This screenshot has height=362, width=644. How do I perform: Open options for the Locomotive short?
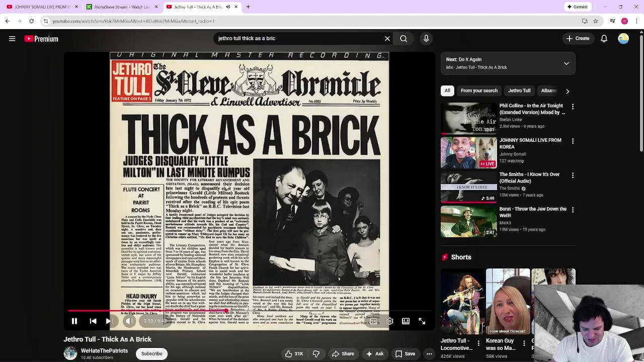tap(478, 343)
